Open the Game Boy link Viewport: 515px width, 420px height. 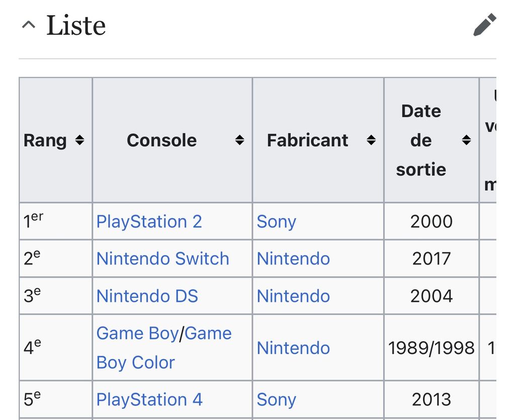pos(137,333)
